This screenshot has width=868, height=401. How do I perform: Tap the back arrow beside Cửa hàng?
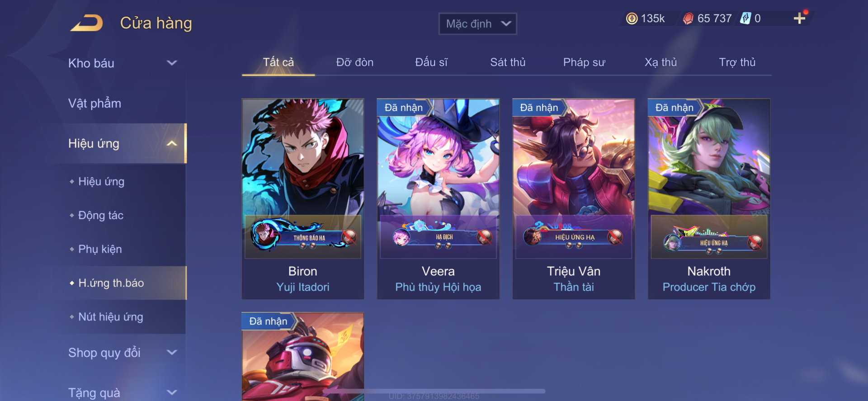tap(87, 23)
